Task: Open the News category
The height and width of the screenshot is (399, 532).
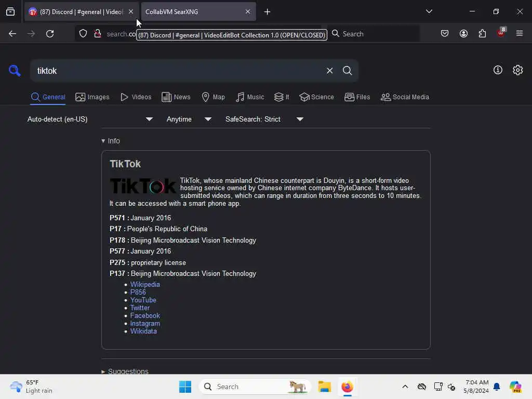Action: tap(176, 97)
